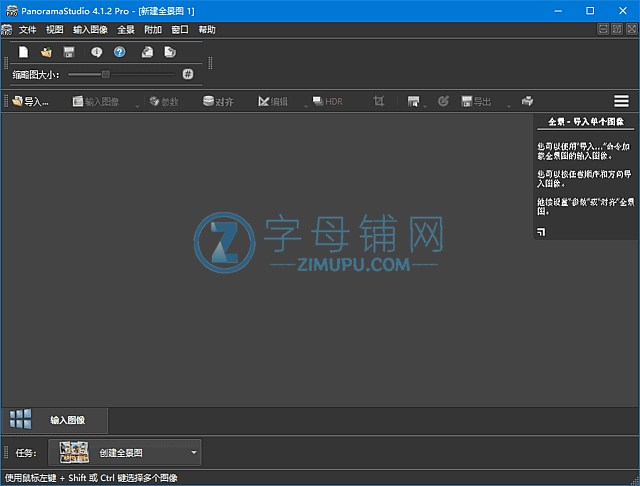Click the 对齐 align button
Viewport: 640px width, 486px height.
219,101
